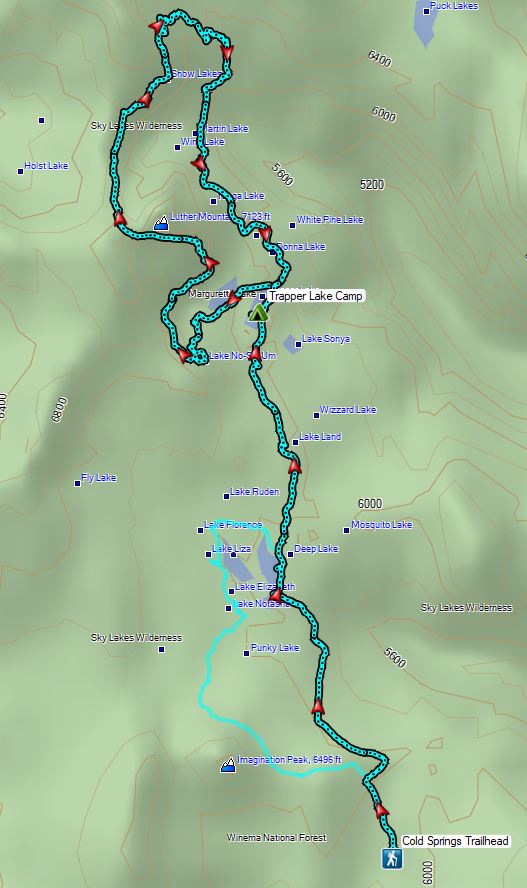Screen dimensions: 527x888
Task: Select the Lake Sonya label
Action: 326,339
